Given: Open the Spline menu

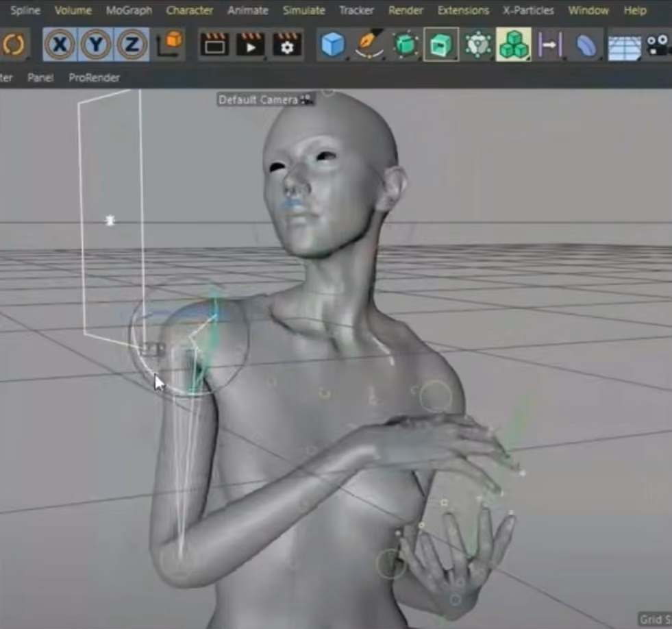Looking at the screenshot, I should [25, 10].
